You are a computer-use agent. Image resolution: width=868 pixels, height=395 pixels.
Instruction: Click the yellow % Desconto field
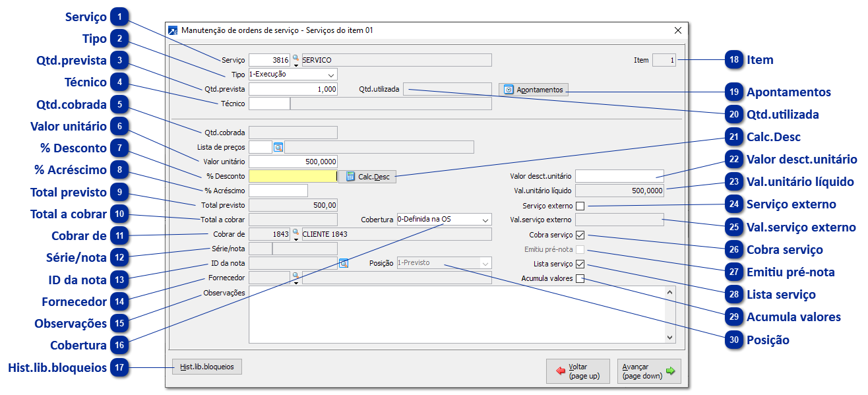pyautogui.click(x=292, y=176)
